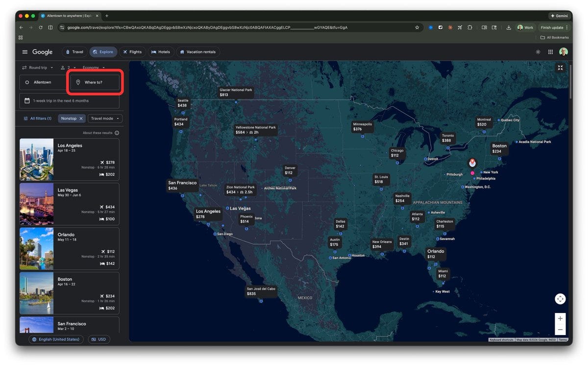Open the Los Angeles result card thumbnail
The image size is (588, 366).
tap(36, 159)
